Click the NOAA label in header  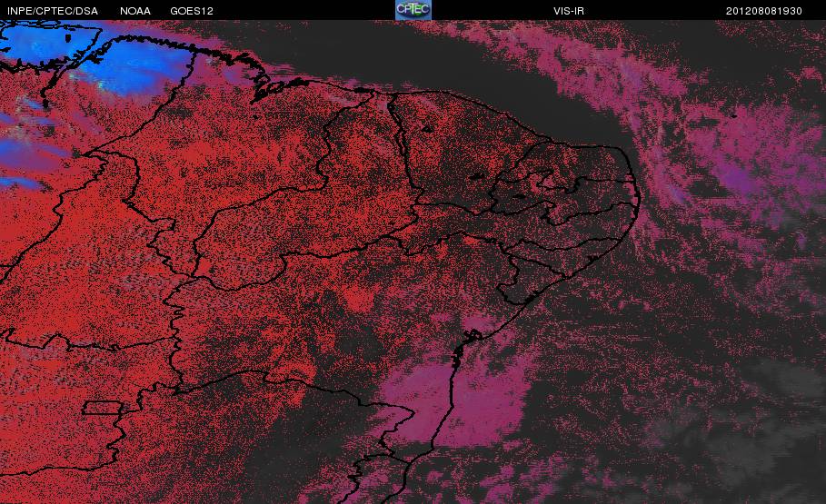(135, 11)
